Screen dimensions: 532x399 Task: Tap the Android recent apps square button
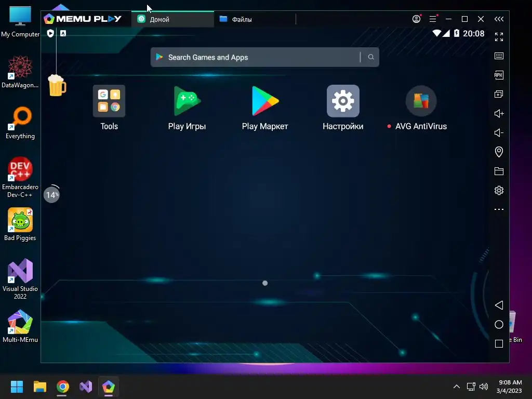click(499, 344)
